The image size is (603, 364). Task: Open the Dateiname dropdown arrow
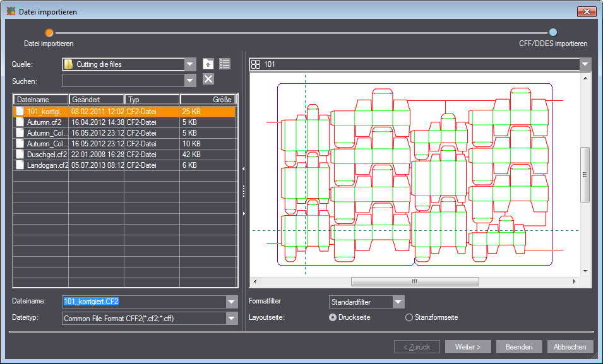pos(232,302)
